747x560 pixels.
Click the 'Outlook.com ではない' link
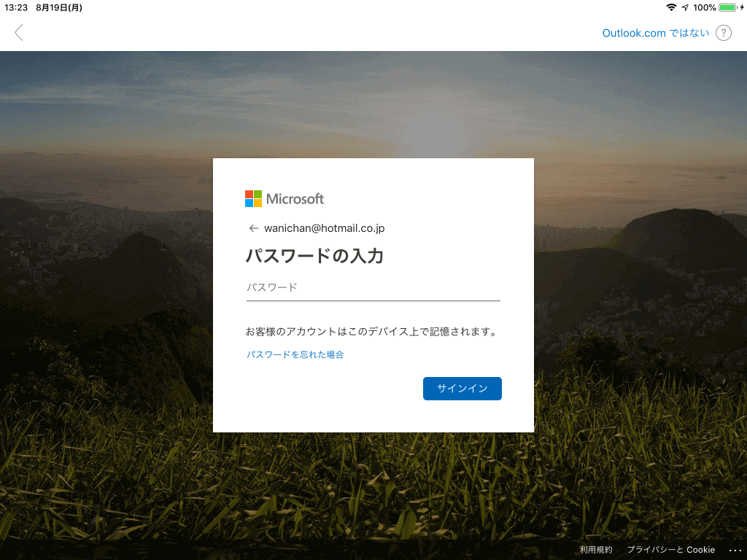pos(656,33)
